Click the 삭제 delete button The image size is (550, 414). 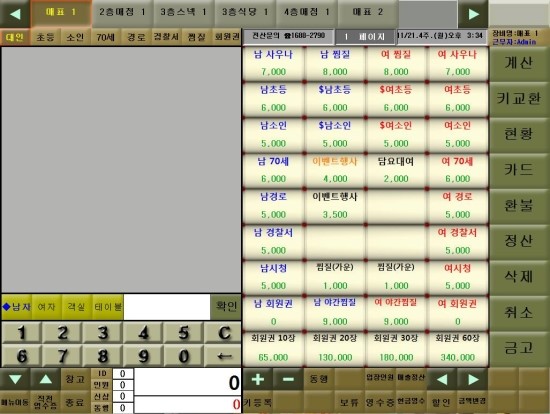(518, 277)
